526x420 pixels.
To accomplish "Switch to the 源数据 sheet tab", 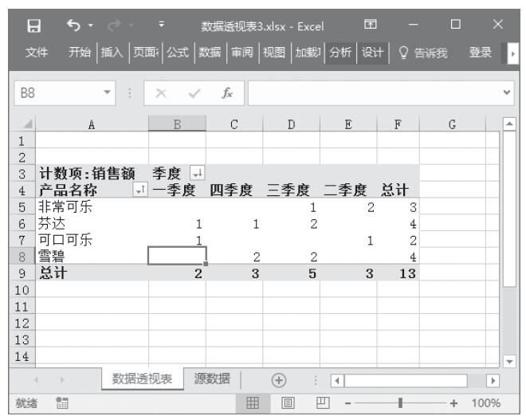I will 213,379.
